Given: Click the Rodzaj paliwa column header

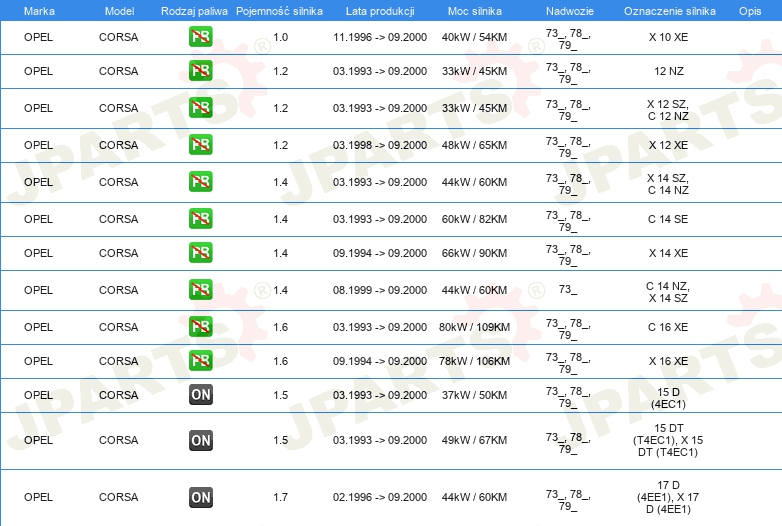Looking at the screenshot, I should [x=194, y=11].
